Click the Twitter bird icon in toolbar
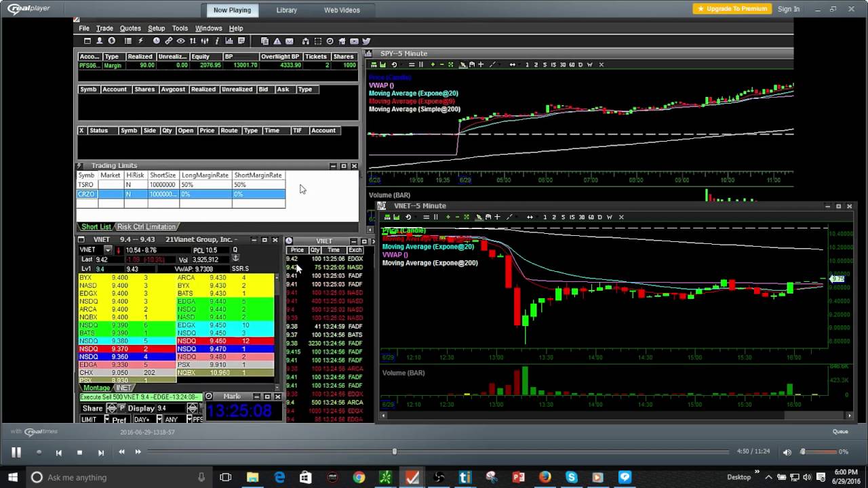 pos(366,41)
